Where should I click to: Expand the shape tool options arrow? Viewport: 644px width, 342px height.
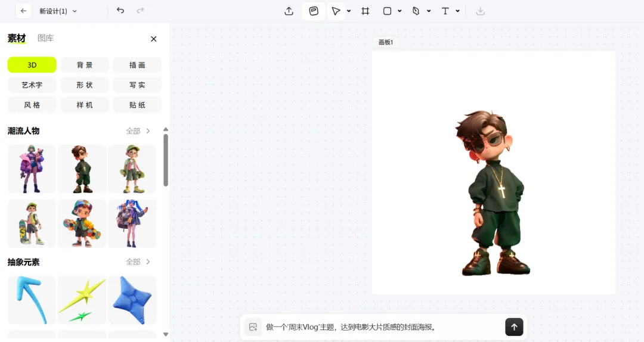point(400,11)
